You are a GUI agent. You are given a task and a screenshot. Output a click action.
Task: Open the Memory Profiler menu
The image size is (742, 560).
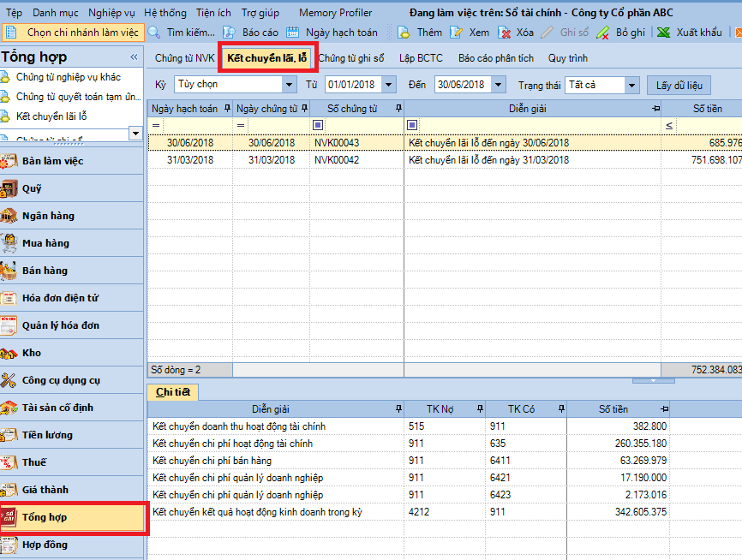pyautogui.click(x=336, y=13)
